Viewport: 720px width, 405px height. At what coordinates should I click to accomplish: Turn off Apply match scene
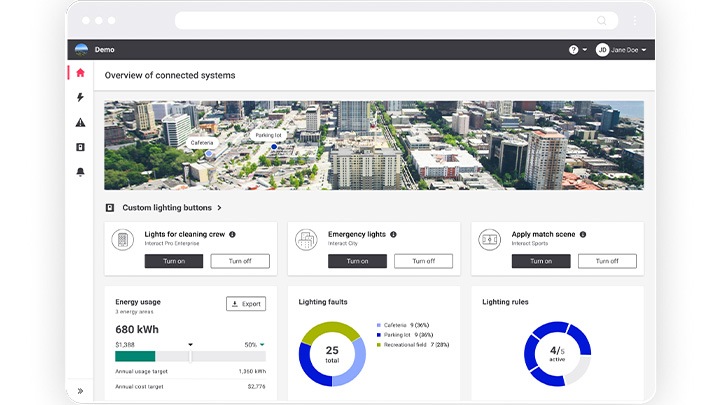click(607, 261)
